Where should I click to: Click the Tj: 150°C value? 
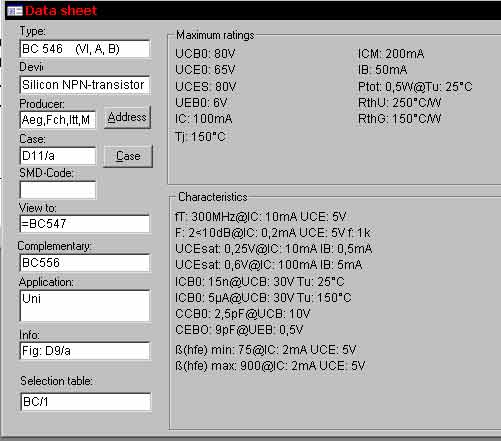[200, 137]
